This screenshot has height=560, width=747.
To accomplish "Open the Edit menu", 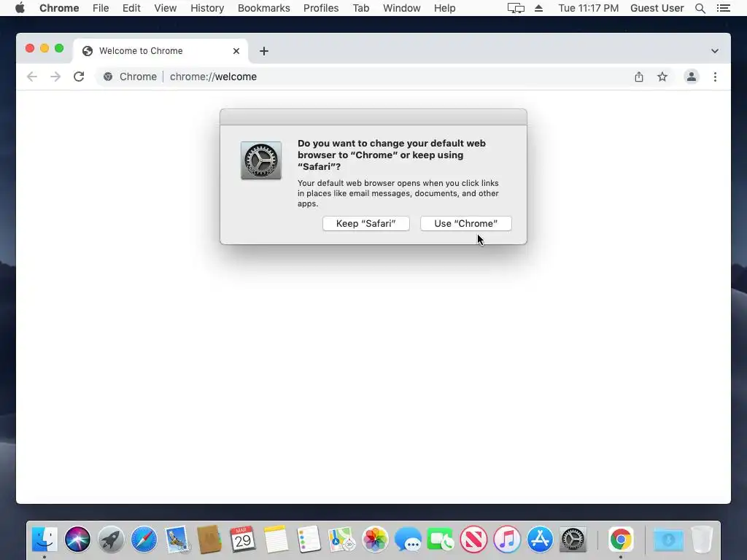I will [x=131, y=8].
